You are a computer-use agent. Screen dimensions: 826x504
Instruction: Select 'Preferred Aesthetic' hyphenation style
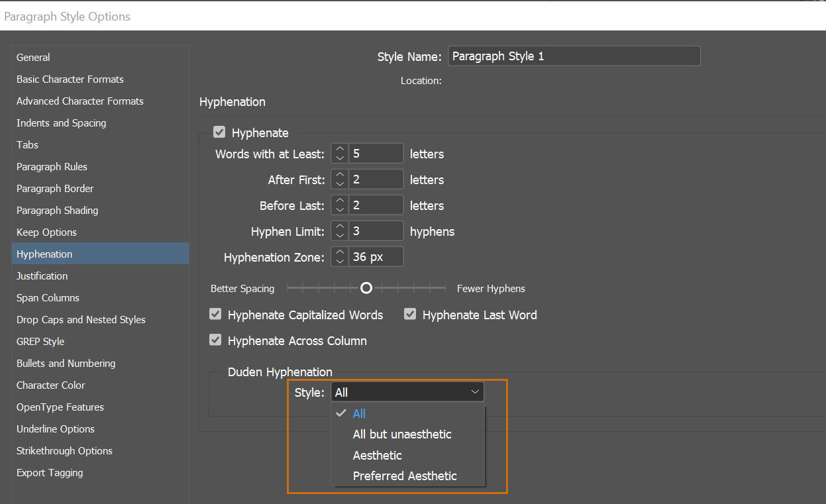tap(405, 476)
